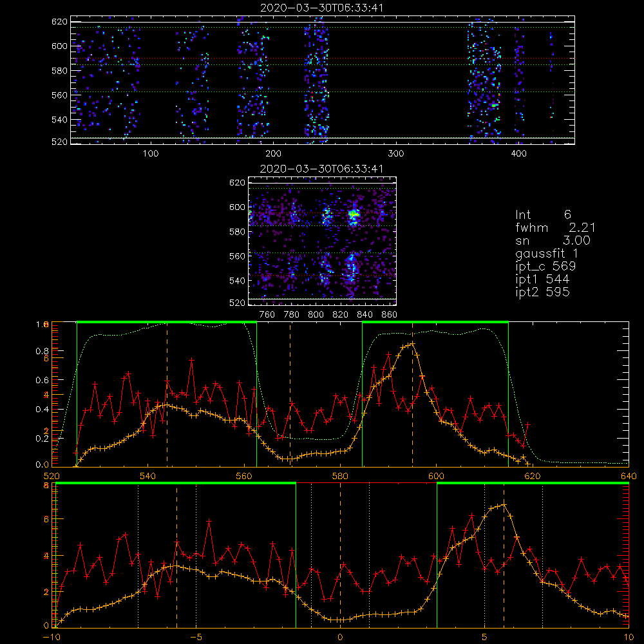This screenshot has height=644, width=644.
Task: Click x-axis label 640 on third plot
Action: click(x=629, y=476)
